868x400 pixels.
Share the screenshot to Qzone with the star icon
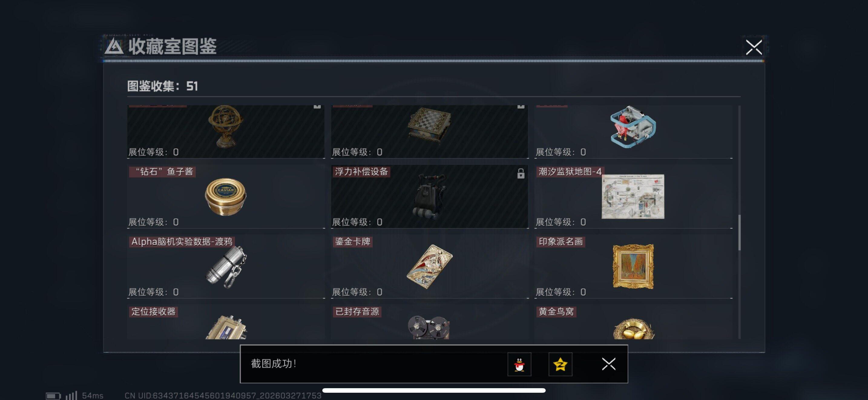(x=560, y=364)
